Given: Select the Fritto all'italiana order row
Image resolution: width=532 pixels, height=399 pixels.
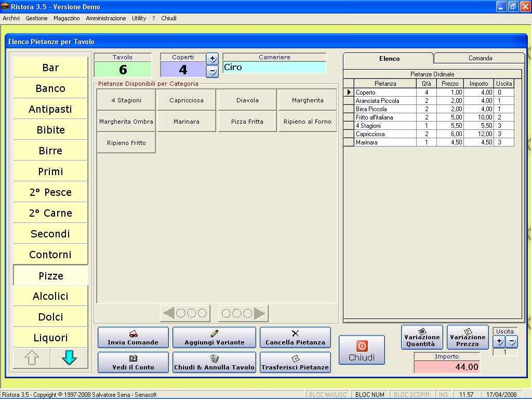Looking at the screenshot, I should [429, 117].
